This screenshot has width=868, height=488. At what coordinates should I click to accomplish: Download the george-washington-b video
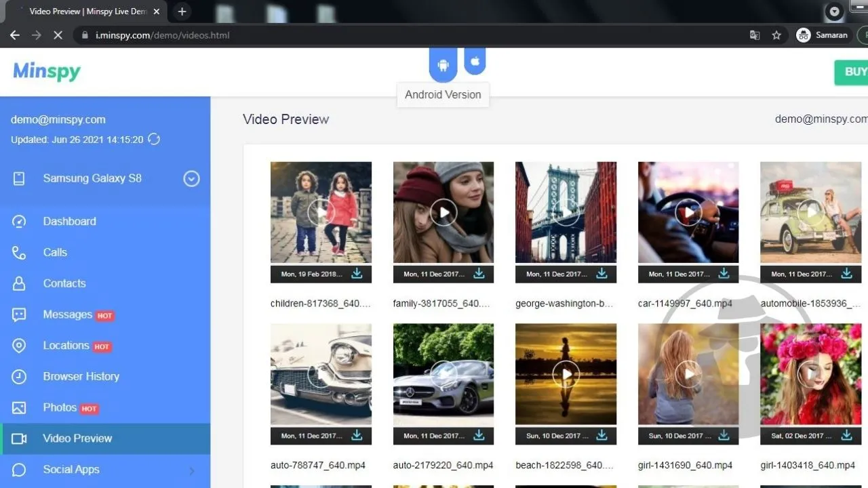[x=601, y=274]
